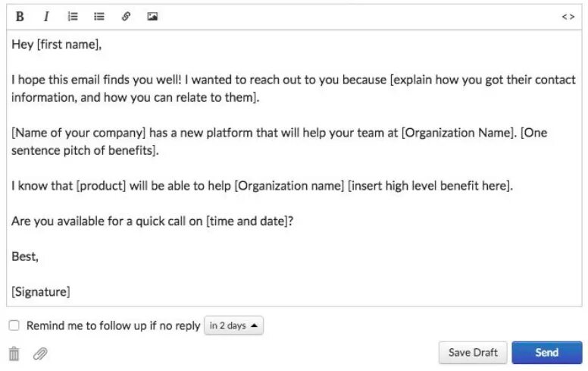The width and height of the screenshot is (588, 371).
Task: Place cursor in the [first name] placeholder
Action: tap(68, 45)
